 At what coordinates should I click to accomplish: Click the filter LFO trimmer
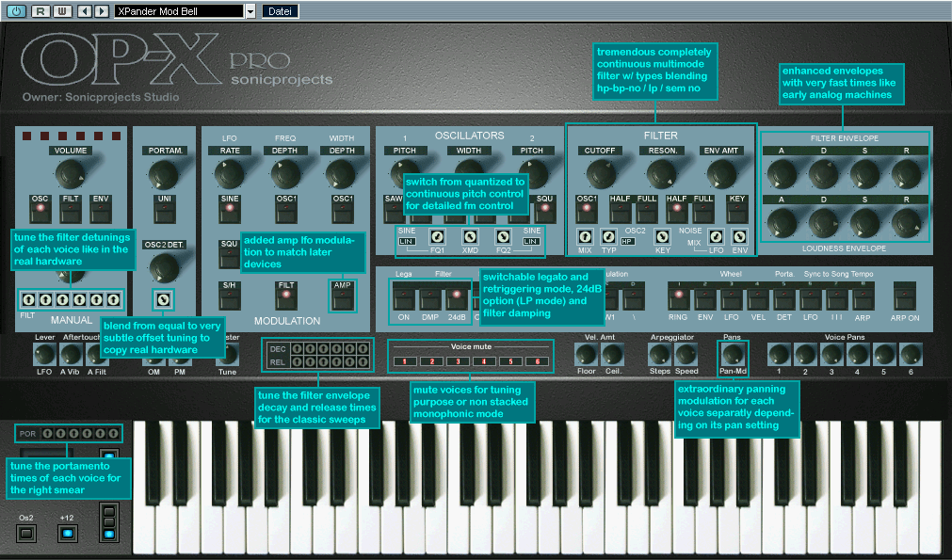click(716, 236)
